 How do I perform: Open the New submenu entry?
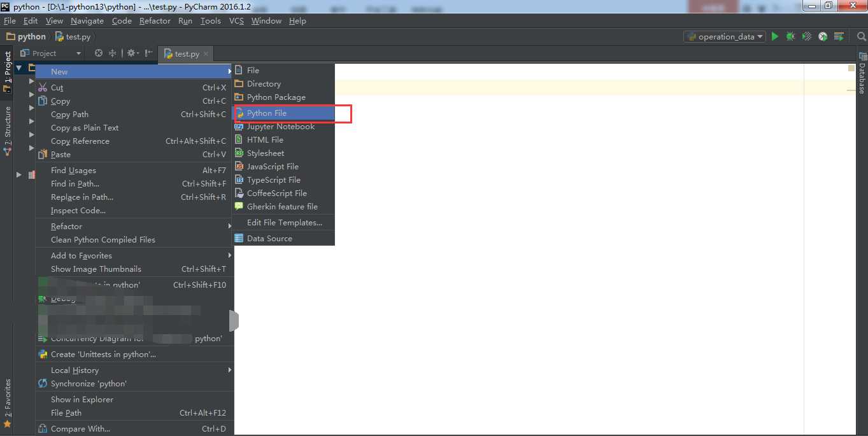point(134,71)
